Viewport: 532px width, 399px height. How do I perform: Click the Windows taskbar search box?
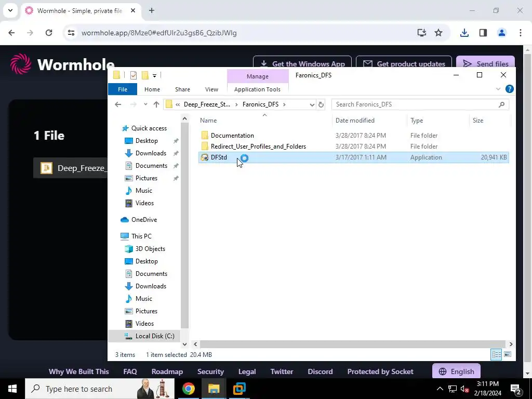click(x=100, y=389)
